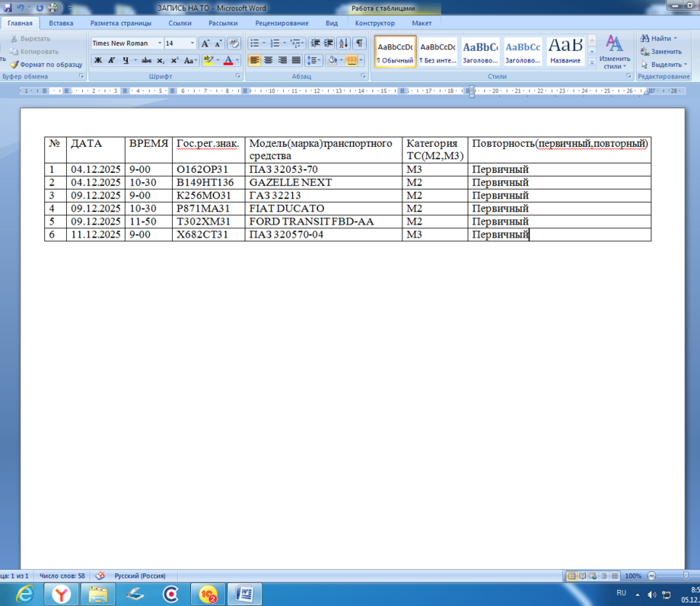Click the Format Painter brush icon
700x606 pixels.
14,65
